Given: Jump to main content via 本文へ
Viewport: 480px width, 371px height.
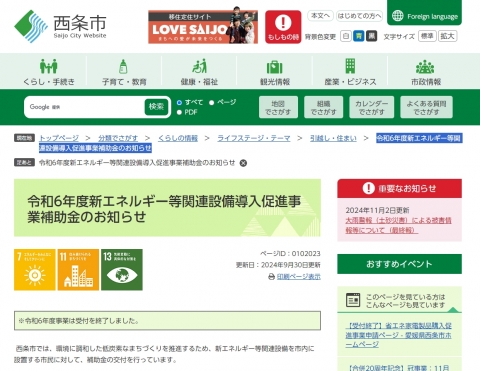Looking at the screenshot, I should point(320,16).
